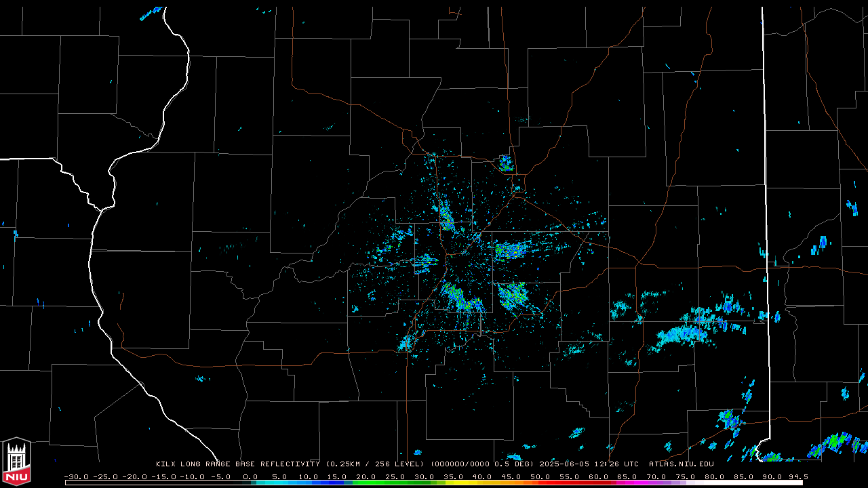This screenshot has width=868, height=488.
Task: Select the -20.0 scale value
Action: pos(135,476)
